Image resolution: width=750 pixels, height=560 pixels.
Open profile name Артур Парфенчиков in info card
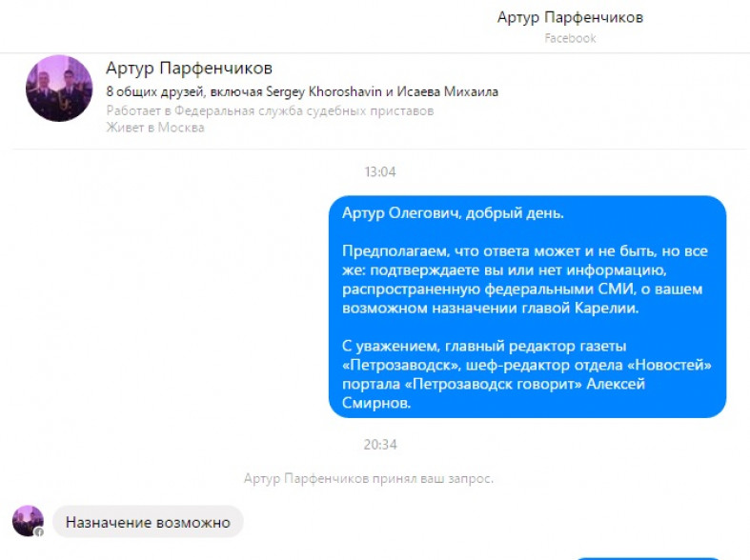pos(189,69)
